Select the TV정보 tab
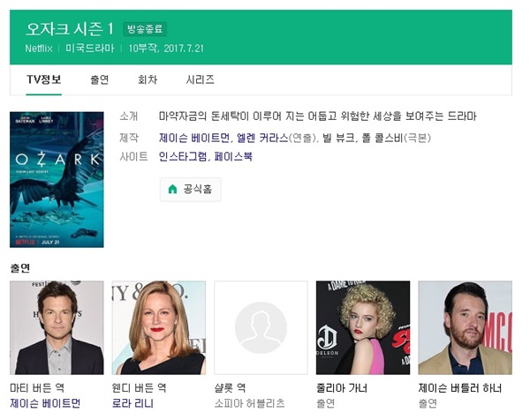Screen dimensions: 530x420 pyautogui.click(x=44, y=80)
